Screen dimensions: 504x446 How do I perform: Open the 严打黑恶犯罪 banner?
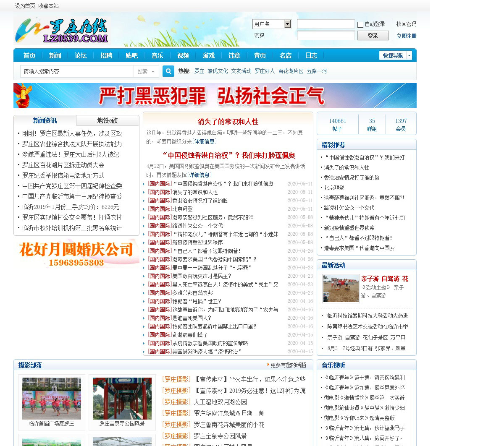pyautogui.click(x=215, y=96)
